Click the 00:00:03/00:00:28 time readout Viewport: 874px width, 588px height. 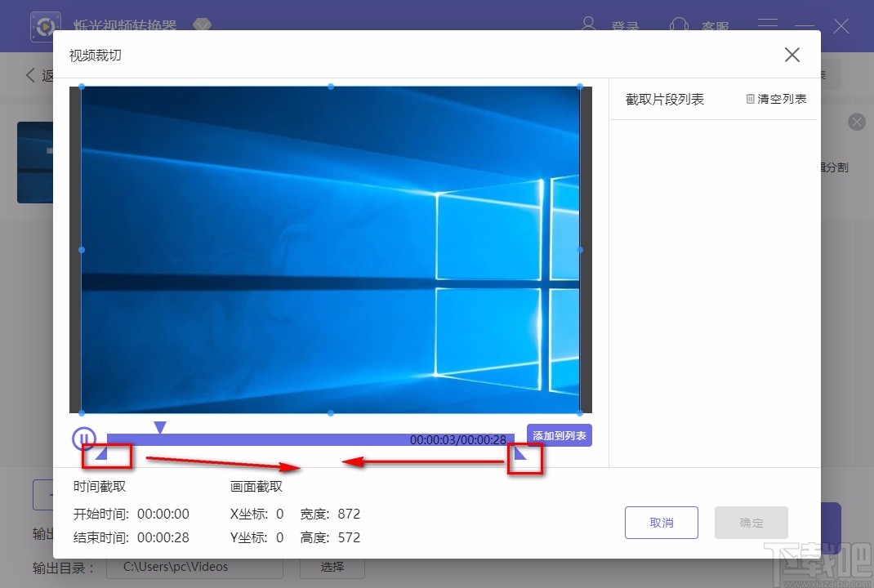[458, 439]
